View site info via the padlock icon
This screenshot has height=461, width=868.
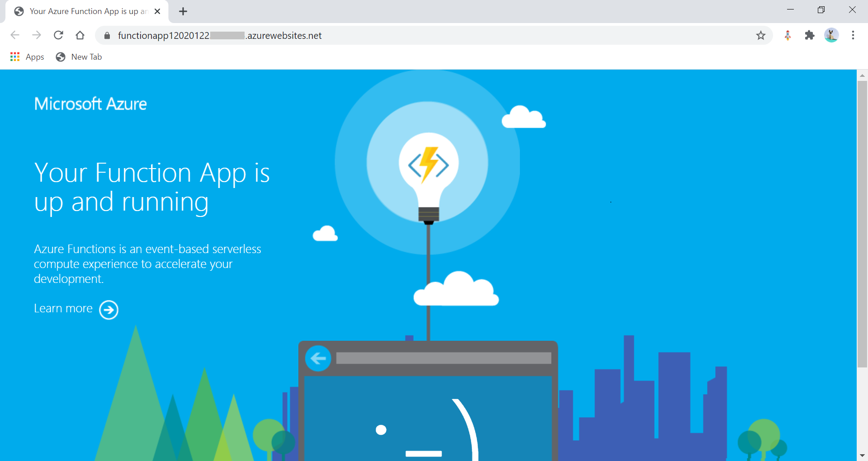(107, 36)
